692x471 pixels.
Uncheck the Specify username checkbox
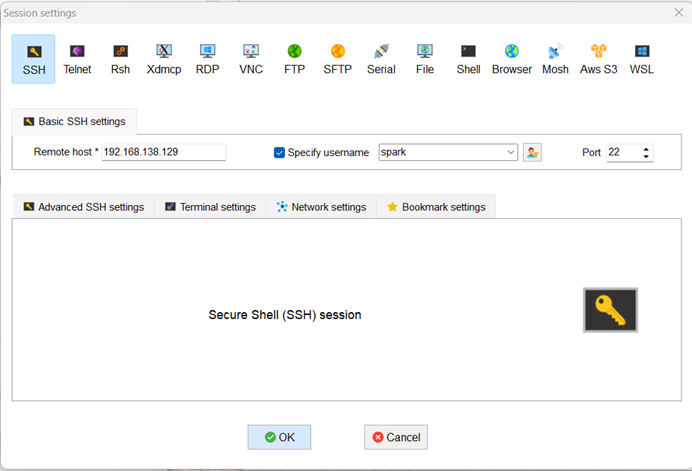click(279, 152)
